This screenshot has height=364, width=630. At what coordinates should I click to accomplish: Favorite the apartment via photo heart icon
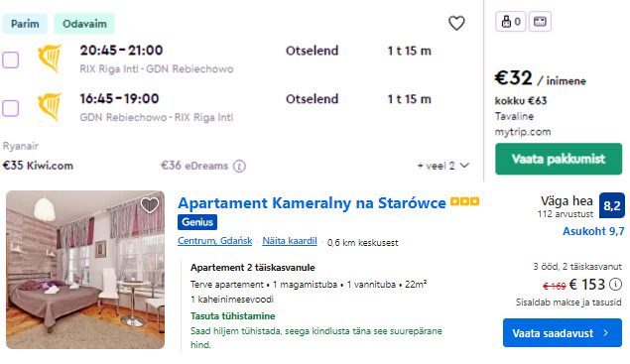(150, 205)
